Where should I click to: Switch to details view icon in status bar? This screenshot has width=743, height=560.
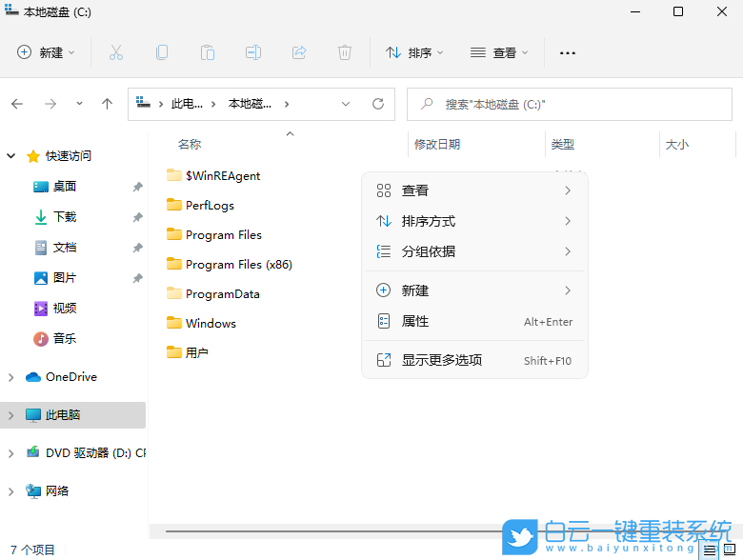click(x=710, y=550)
